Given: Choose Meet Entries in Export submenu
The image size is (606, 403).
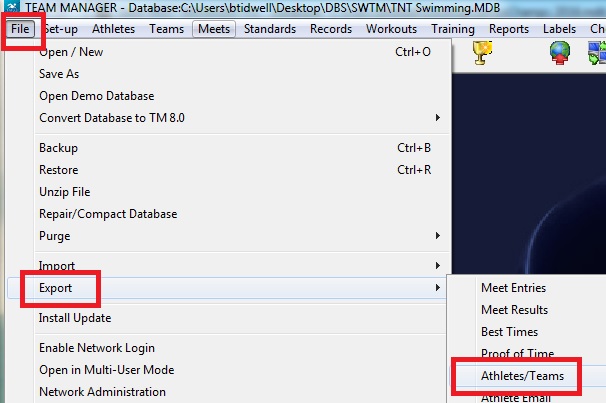Looking at the screenshot, I should pos(527,288).
